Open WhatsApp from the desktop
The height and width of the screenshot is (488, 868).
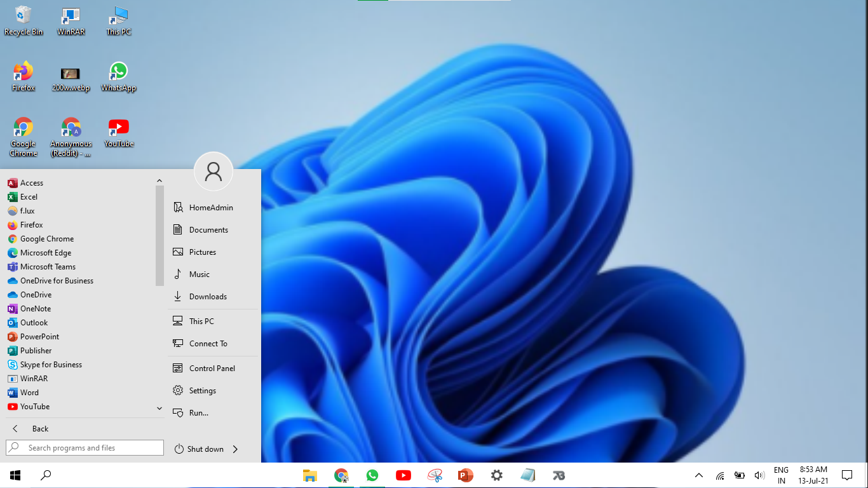point(119,70)
